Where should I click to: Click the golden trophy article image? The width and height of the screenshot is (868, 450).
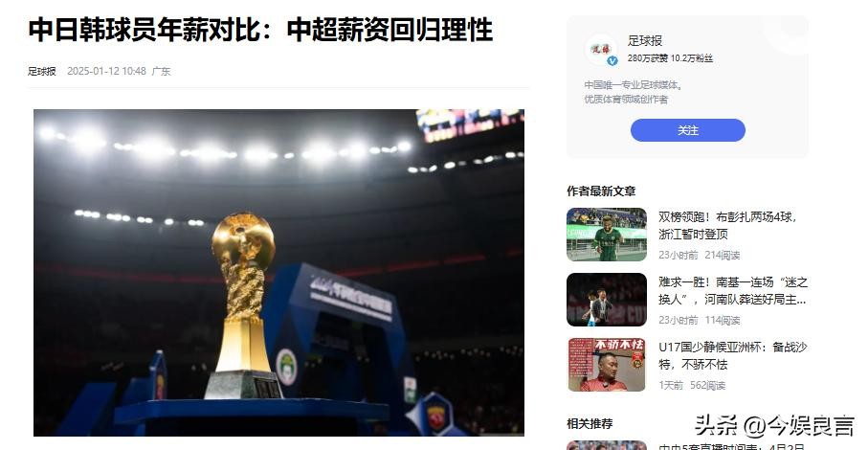(279, 272)
